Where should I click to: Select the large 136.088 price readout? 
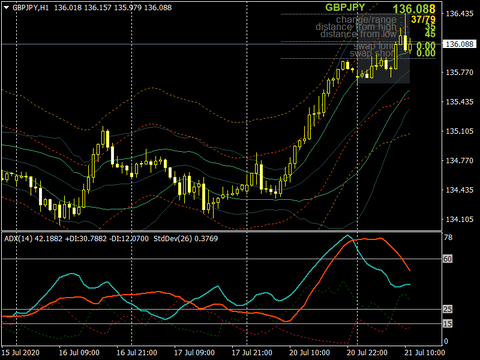point(414,9)
